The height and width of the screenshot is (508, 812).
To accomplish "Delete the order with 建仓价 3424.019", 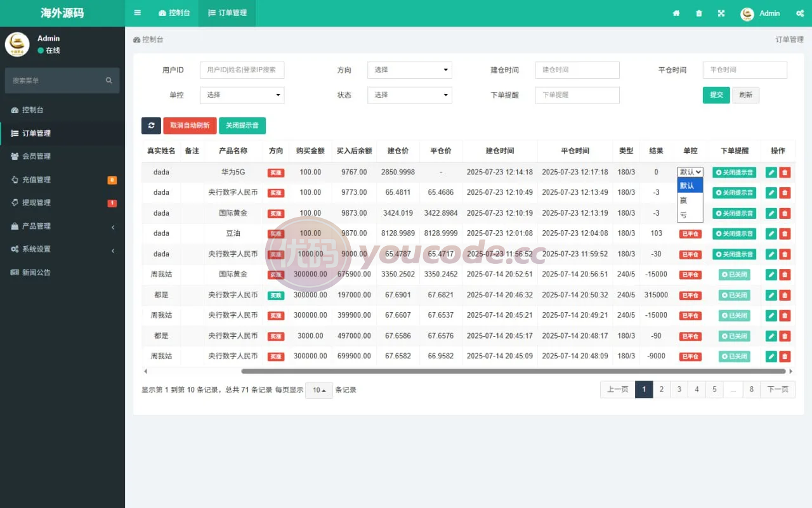I will click(785, 213).
